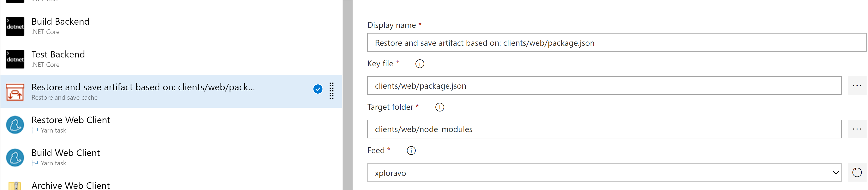Viewport: 868px width, 190px height.
Task: Click the drag handle dots on the selected task
Action: pos(332,91)
